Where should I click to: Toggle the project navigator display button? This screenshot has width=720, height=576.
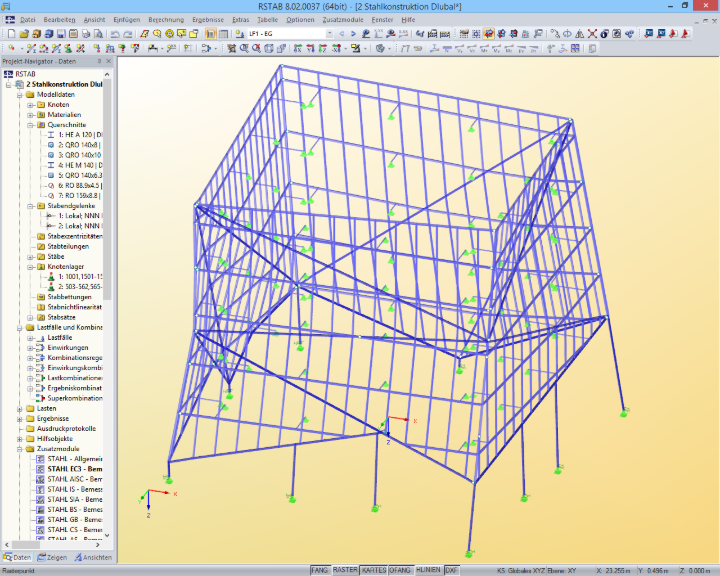[x=211, y=34]
